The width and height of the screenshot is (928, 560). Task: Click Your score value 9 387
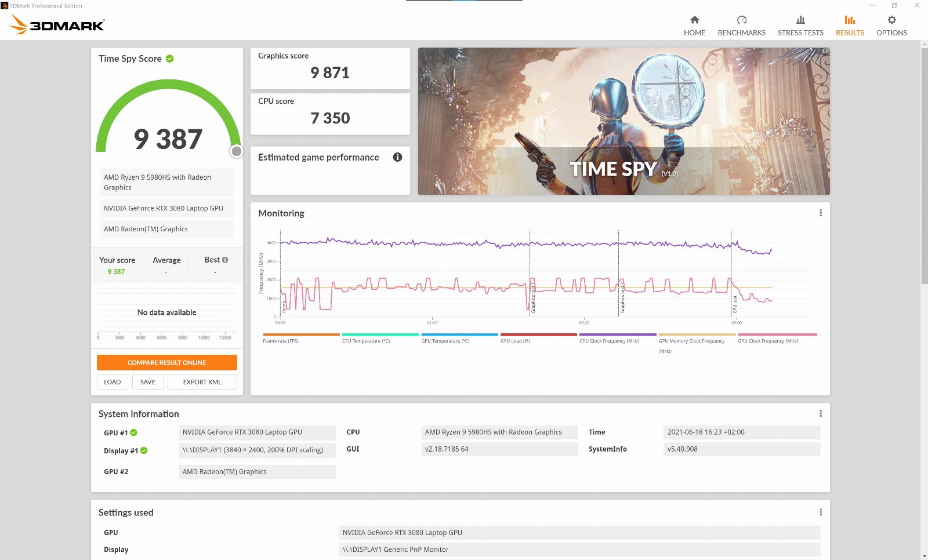116,271
